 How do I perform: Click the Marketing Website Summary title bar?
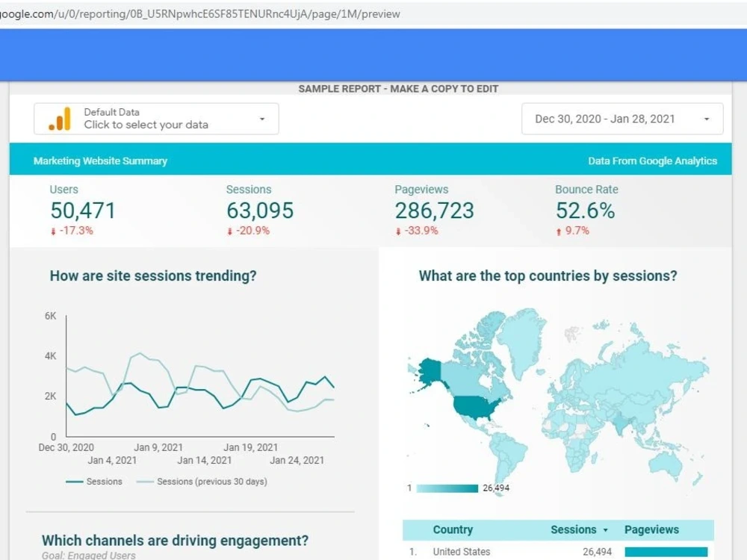(99, 161)
